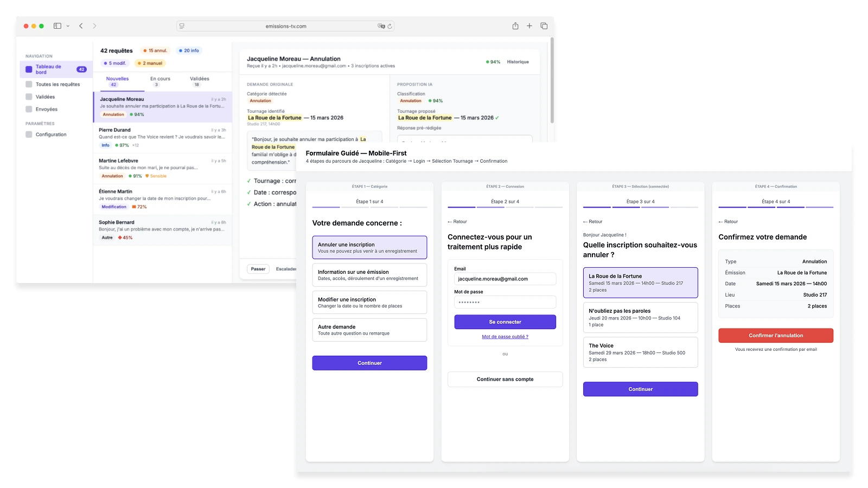Reload the page with the refresh icon
Image resolution: width=868 pixels, height=488 pixels.
pyautogui.click(x=390, y=26)
